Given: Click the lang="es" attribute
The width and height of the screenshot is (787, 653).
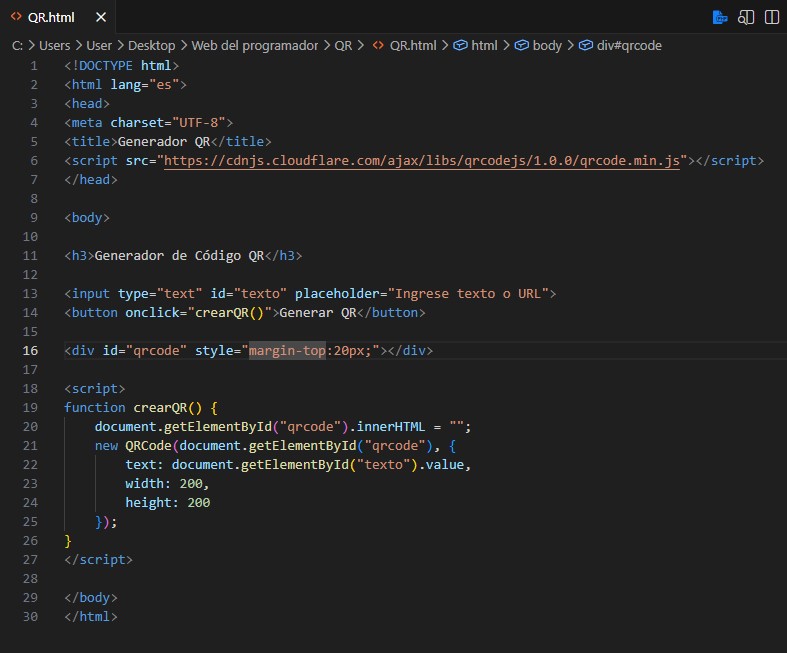Looking at the screenshot, I should point(145,85).
